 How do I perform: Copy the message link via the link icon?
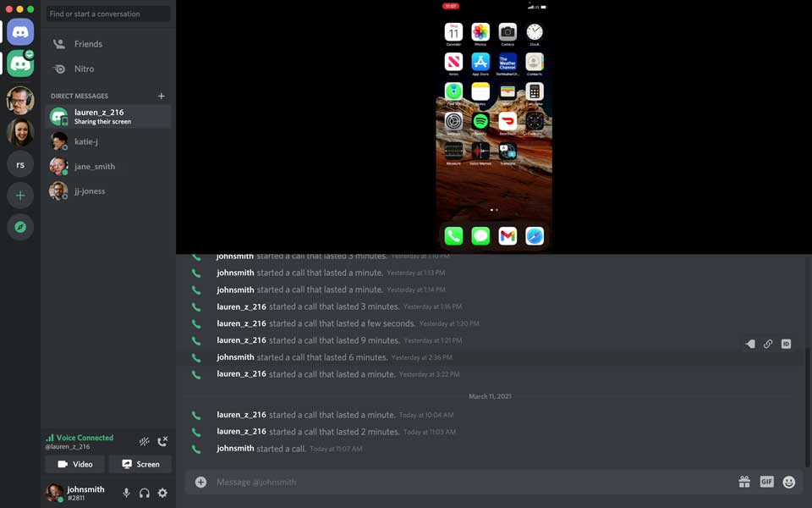pyautogui.click(x=768, y=344)
